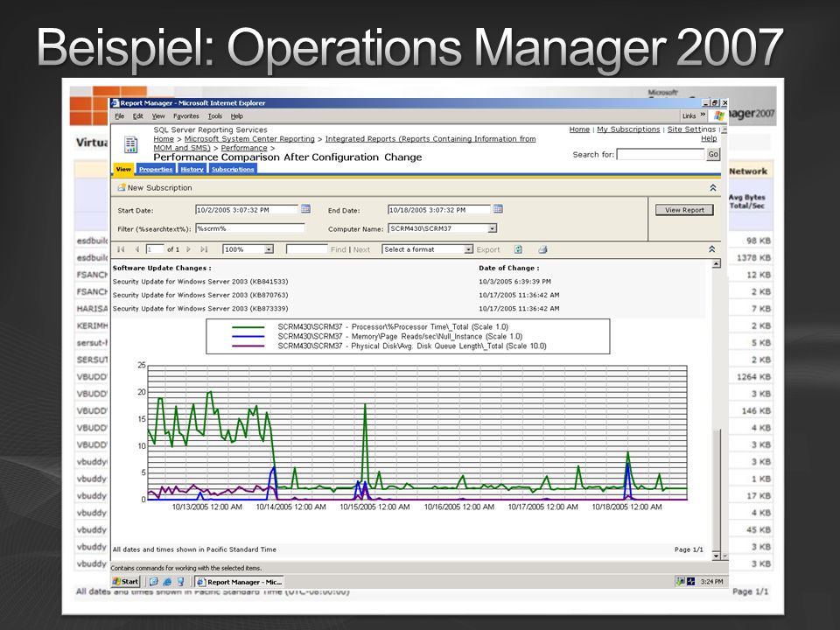Click the Find link in report toolbar
This screenshot has height=630, width=840.
pyautogui.click(x=338, y=249)
